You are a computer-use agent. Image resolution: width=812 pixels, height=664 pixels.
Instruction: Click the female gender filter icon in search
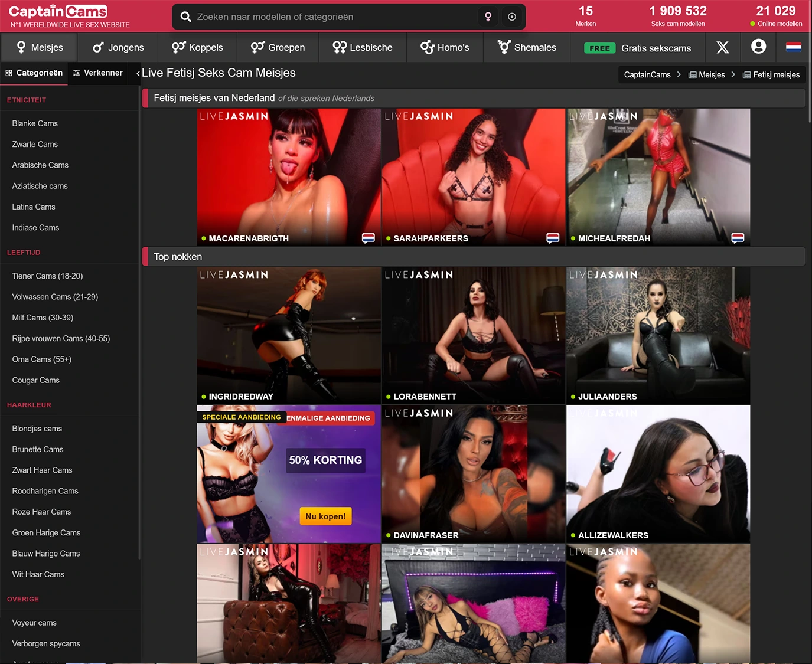(x=488, y=17)
